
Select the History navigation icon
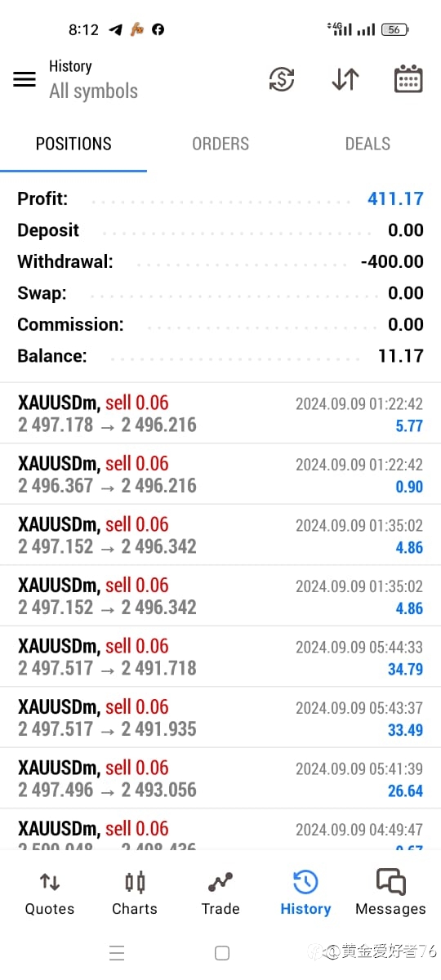305,893
